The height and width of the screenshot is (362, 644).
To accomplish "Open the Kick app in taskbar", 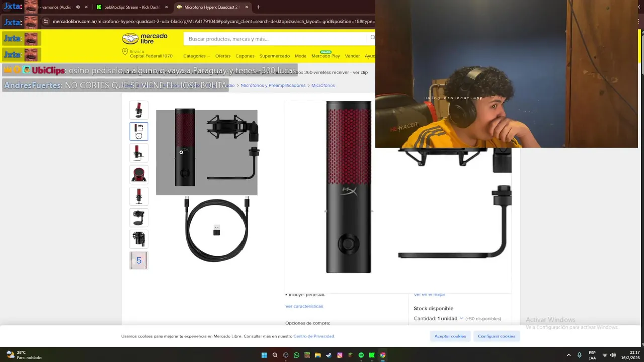I will click(x=372, y=355).
